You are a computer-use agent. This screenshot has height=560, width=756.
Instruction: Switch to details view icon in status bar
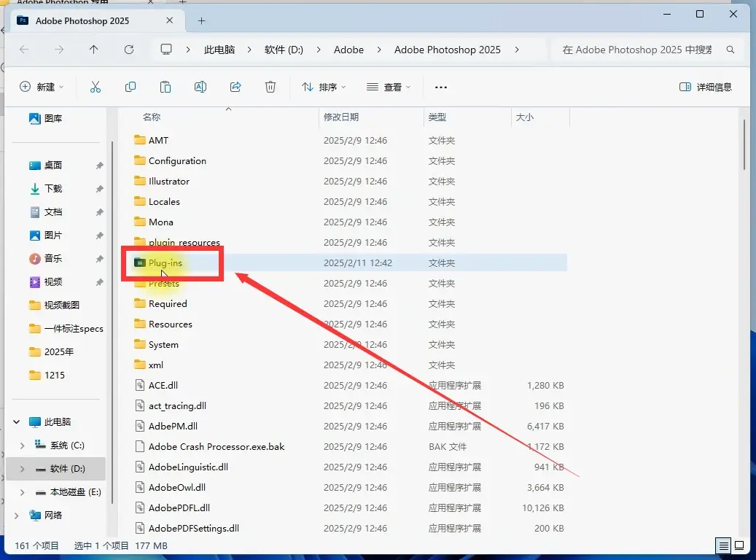(723, 546)
